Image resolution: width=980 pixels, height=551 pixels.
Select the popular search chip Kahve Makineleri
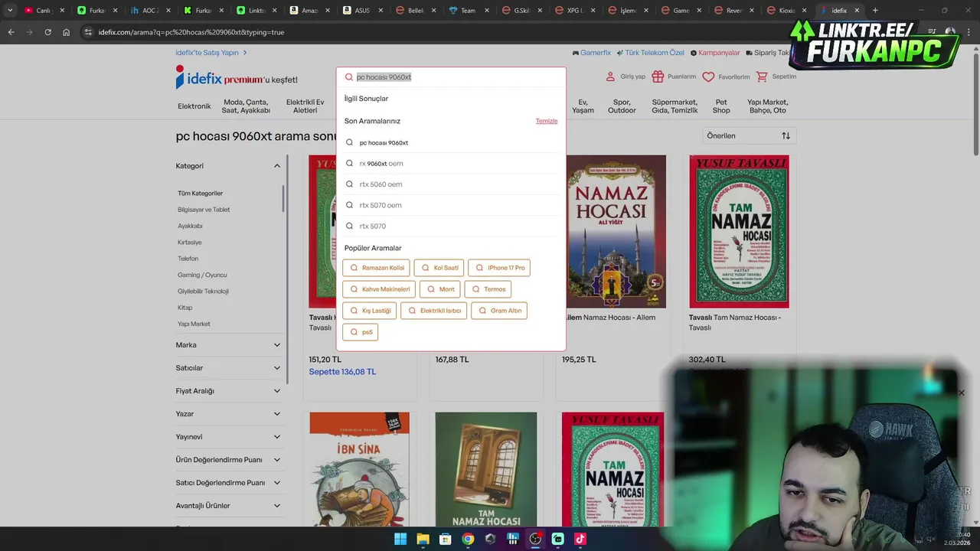pos(379,289)
